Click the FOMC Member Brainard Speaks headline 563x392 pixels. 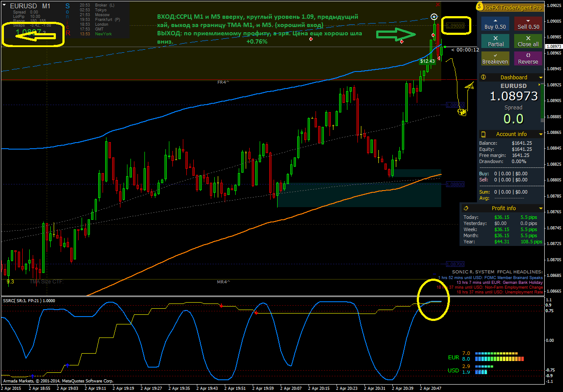point(491,277)
